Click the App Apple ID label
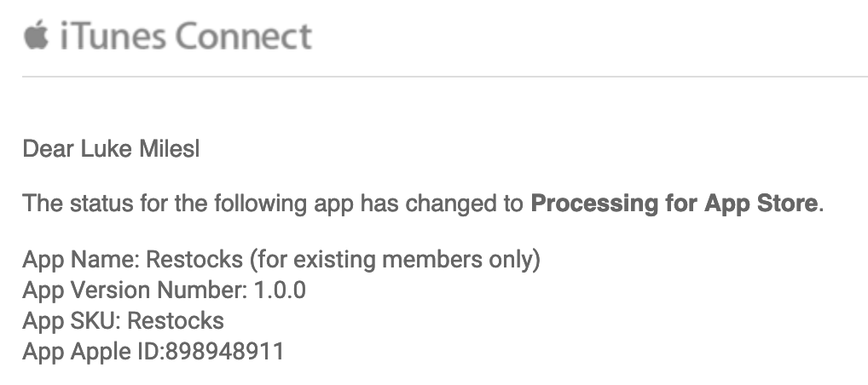 click(x=94, y=352)
